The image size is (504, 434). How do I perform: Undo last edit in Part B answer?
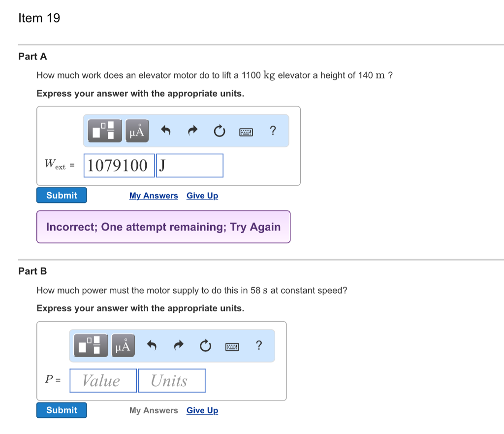(152, 346)
